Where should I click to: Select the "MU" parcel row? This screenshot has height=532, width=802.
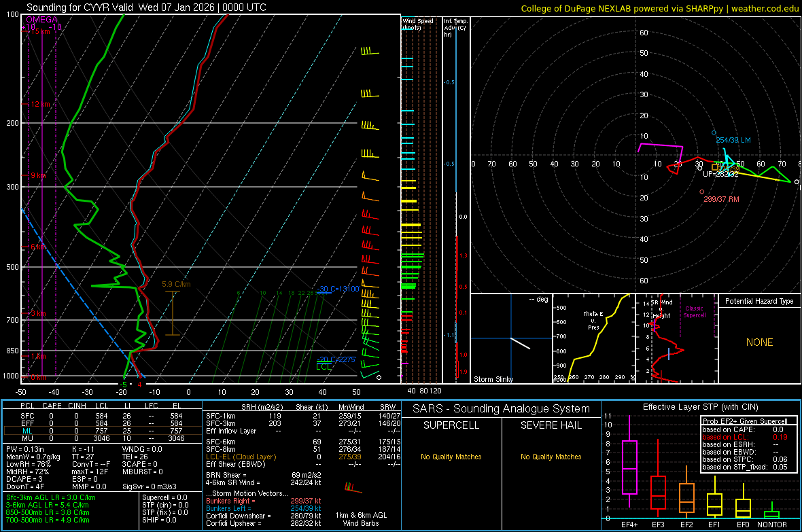pos(101,438)
